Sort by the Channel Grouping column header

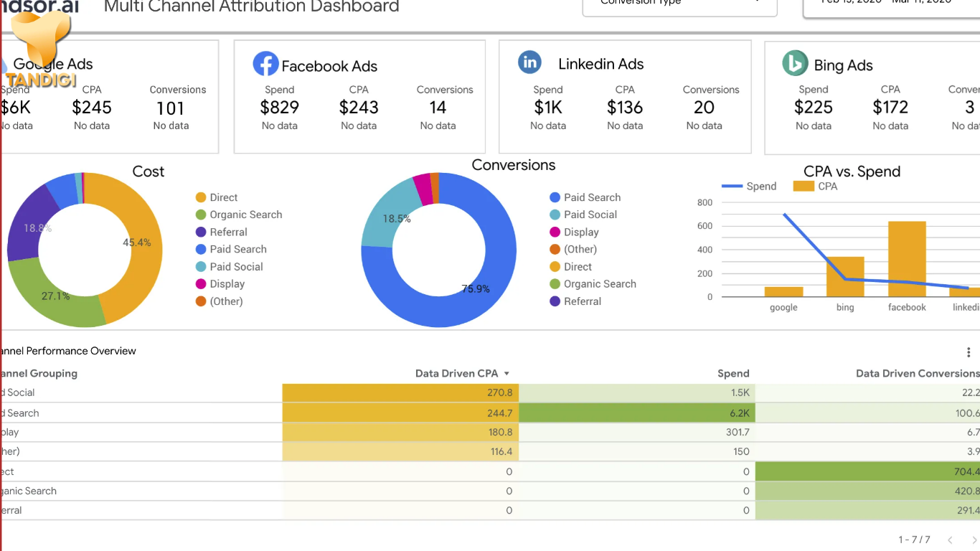tap(39, 374)
